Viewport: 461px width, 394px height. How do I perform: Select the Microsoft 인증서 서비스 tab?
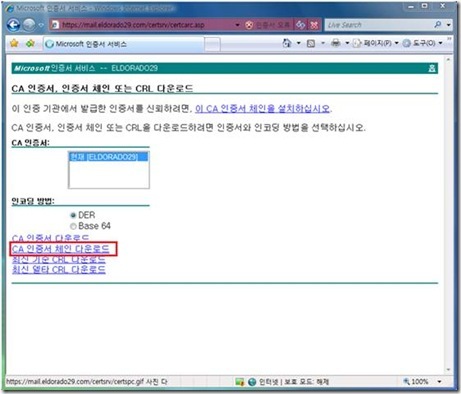(123, 44)
